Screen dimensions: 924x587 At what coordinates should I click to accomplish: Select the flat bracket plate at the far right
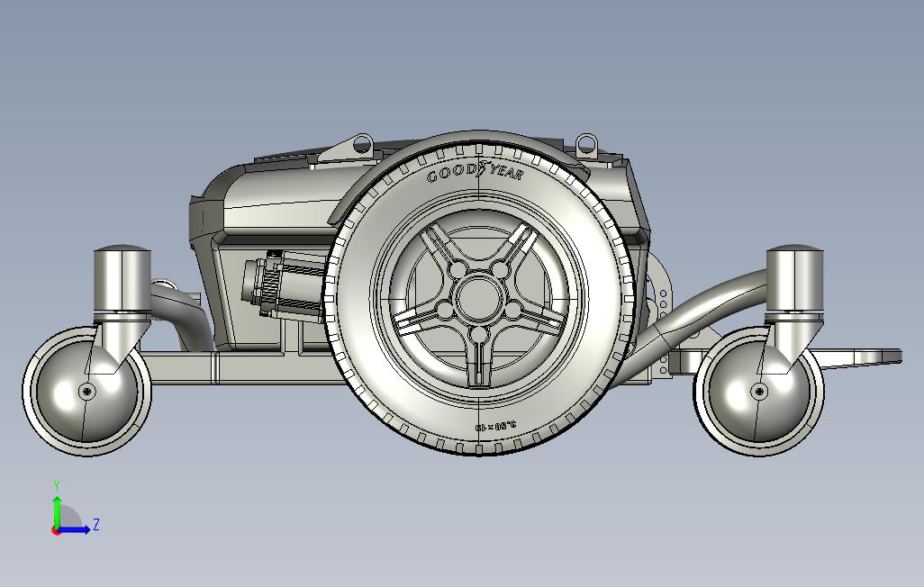(860, 357)
